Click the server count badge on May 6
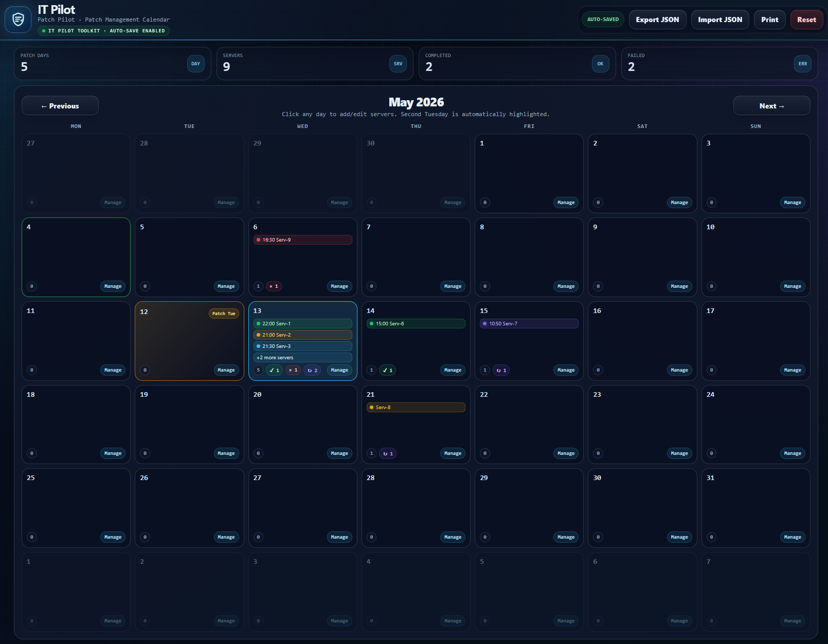 (x=258, y=286)
